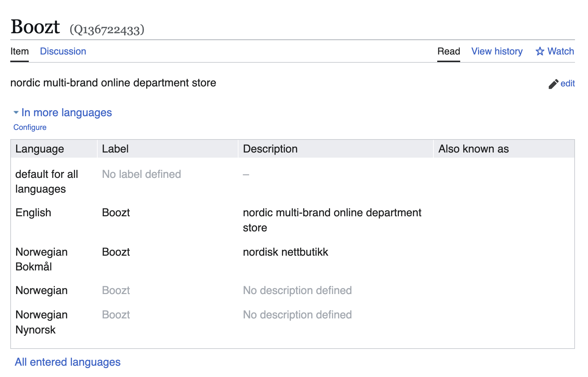Click the Norwegian Bokmål language cell
This screenshot has height=377, width=588.
(41, 259)
